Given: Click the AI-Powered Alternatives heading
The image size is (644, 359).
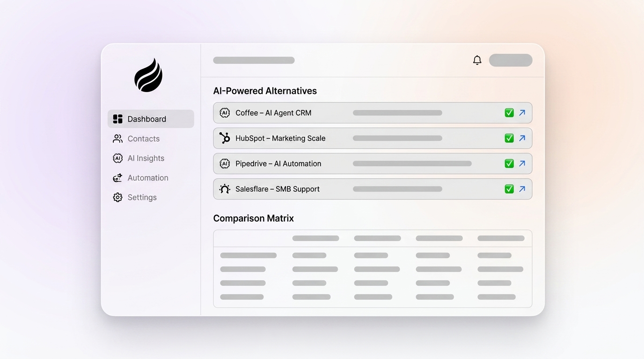Looking at the screenshot, I should [265, 91].
